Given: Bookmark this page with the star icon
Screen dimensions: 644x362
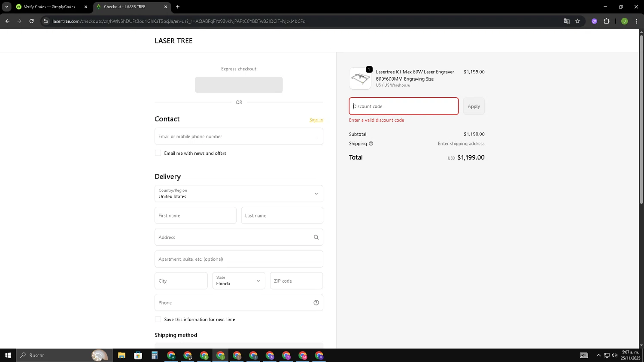Looking at the screenshot, I should 577,21.
